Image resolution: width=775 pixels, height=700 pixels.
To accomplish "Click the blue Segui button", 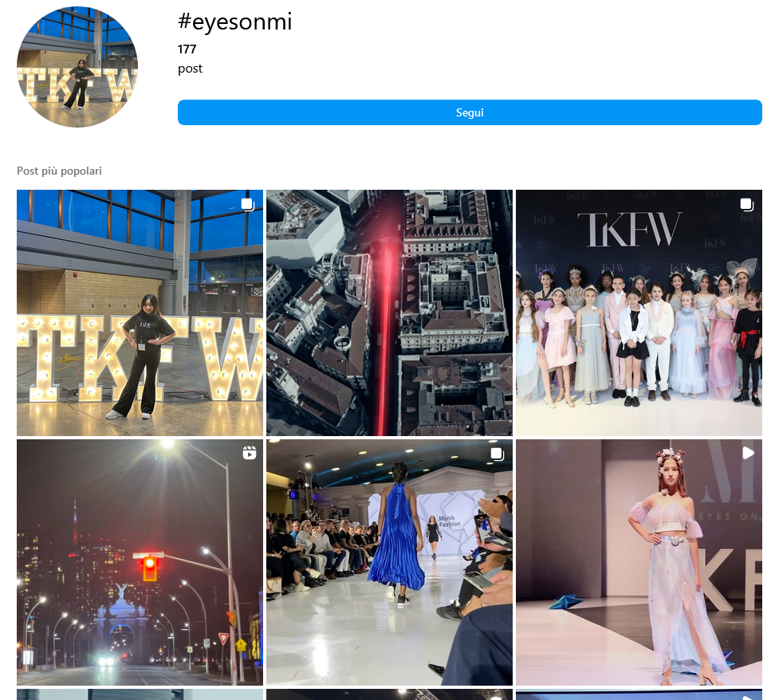I will 470,112.
